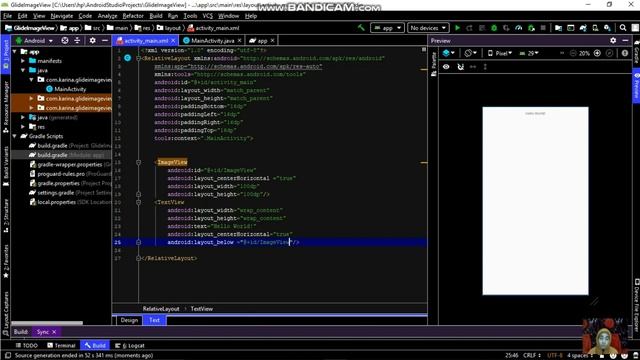Click Attach Debugger to Android Process icon

coord(531,28)
